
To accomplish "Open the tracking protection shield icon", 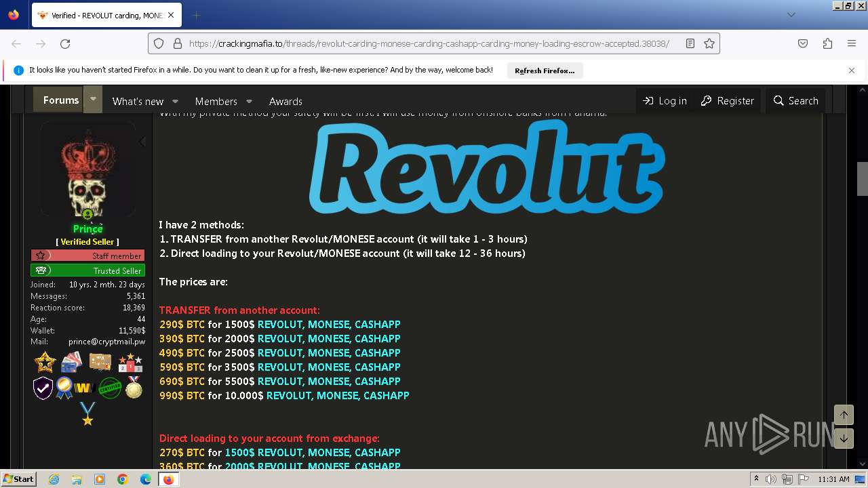I will point(159,43).
